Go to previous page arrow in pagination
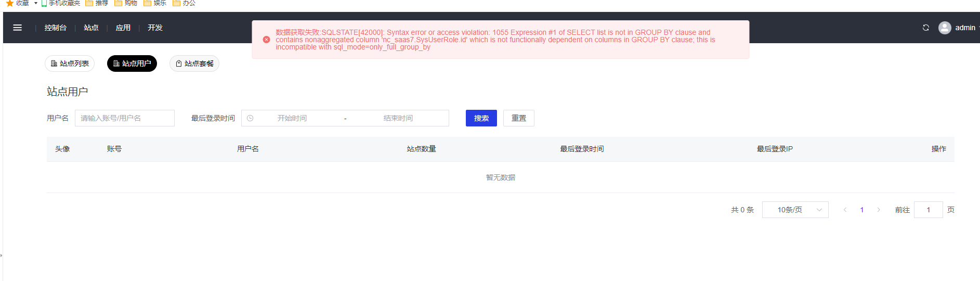Image resolution: width=980 pixels, height=281 pixels. coord(845,210)
